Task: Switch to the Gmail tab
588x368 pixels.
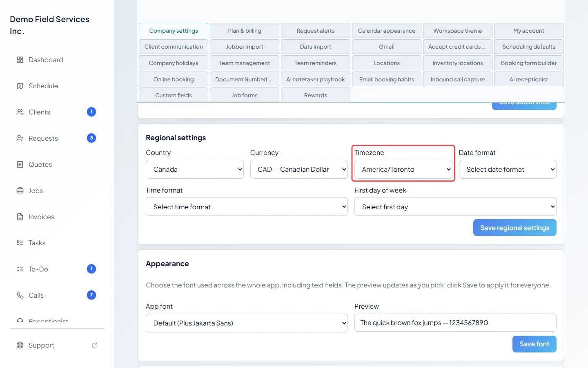Action: tap(387, 47)
